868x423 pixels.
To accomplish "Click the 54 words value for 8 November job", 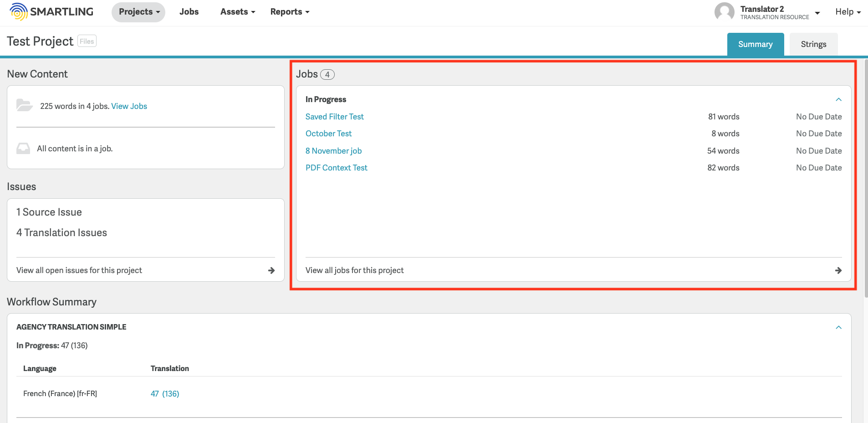I will tap(723, 151).
